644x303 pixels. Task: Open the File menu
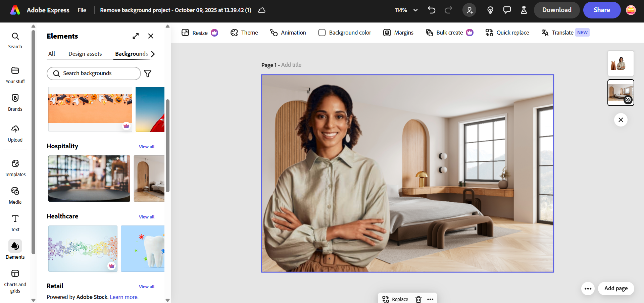[82, 10]
